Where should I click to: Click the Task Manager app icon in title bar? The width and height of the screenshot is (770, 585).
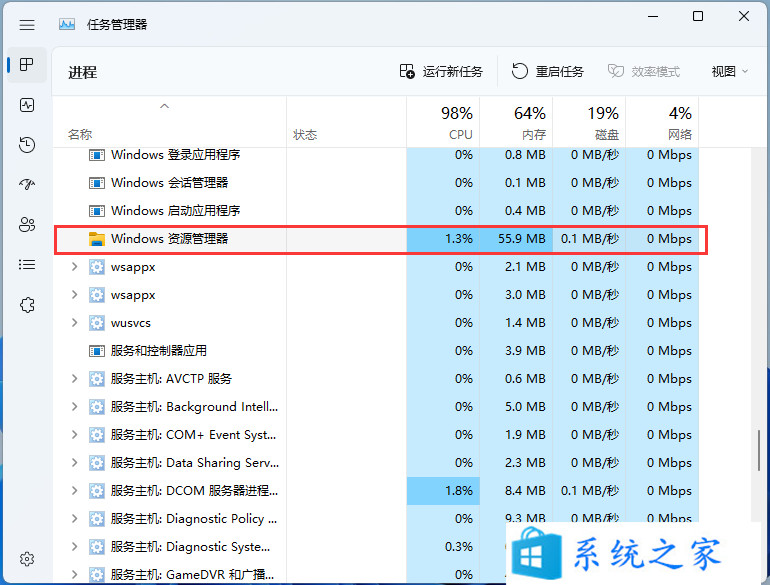[67, 24]
